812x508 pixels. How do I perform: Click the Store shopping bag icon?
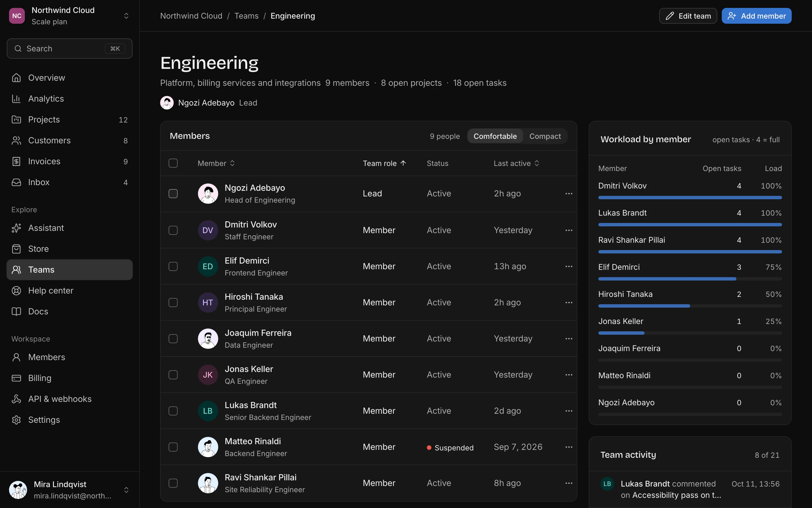16,249
